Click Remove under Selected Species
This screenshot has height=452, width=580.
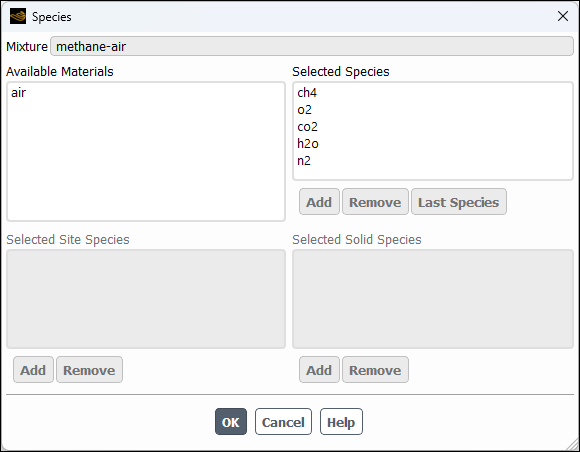click(375, 202)
